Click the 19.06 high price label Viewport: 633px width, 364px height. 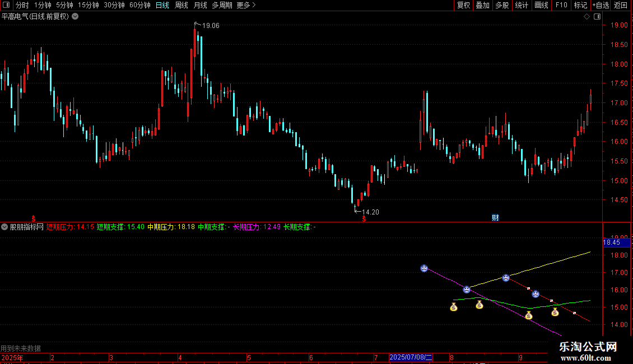[x=211, y=26]
